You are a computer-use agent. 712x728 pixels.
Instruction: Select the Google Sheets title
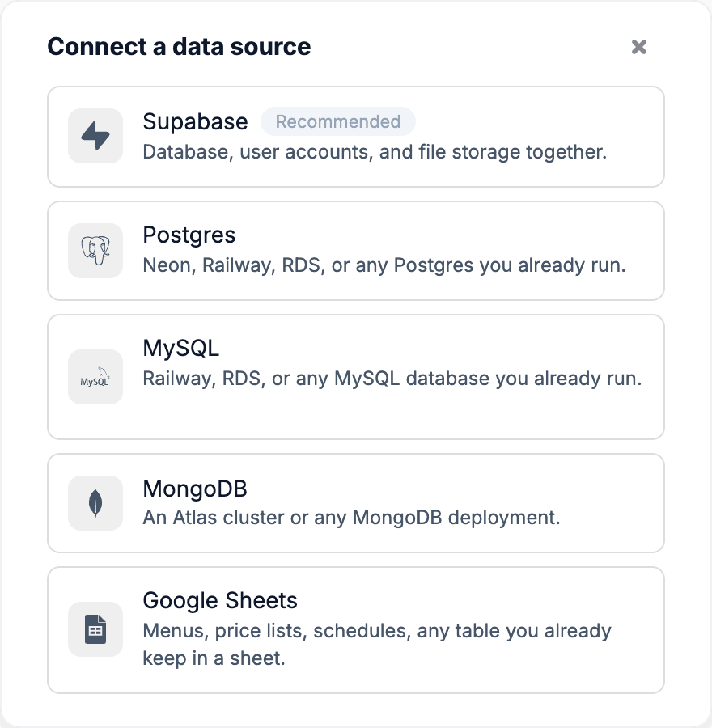point(220,600)
